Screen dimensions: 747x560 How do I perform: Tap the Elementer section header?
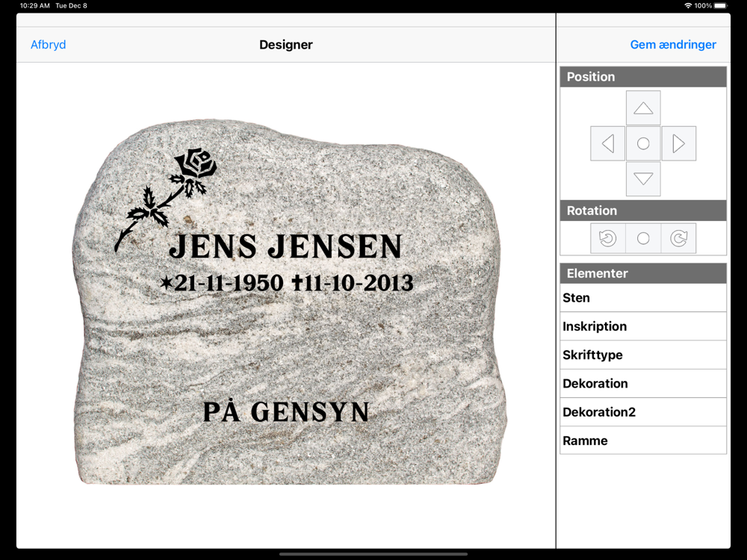click(643, 273)
